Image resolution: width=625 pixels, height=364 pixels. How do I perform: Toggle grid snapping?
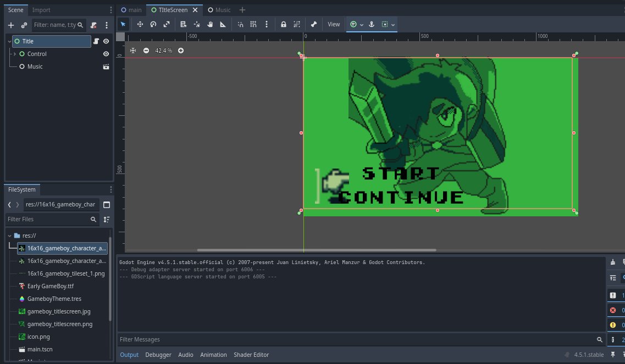pyautogui.click(x=253, y=24)
